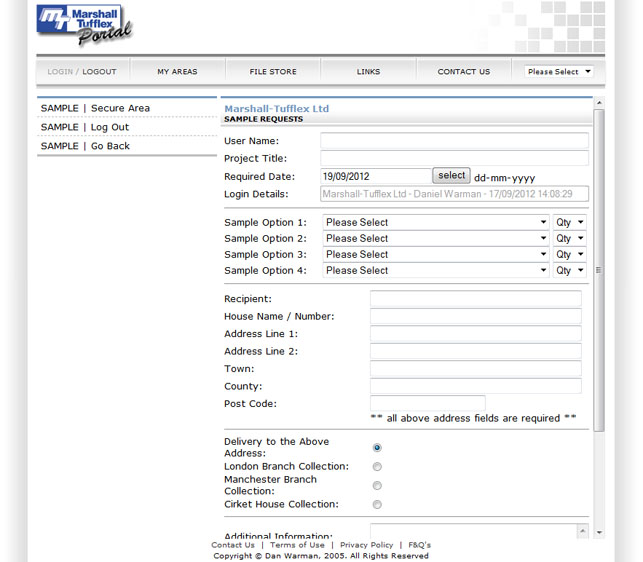The width and height of the screenshot is (643, 562).
Task: Click the greyed Login Details field
Action: point(454,194)
